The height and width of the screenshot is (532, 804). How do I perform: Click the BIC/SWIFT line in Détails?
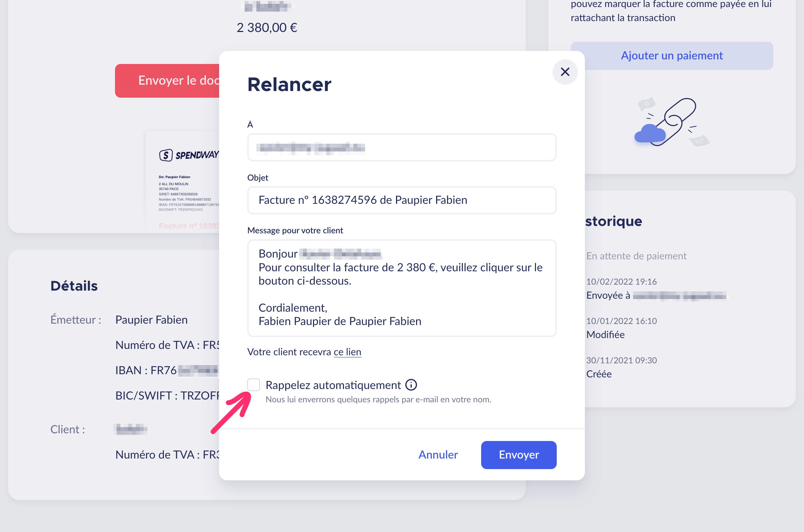167,396
